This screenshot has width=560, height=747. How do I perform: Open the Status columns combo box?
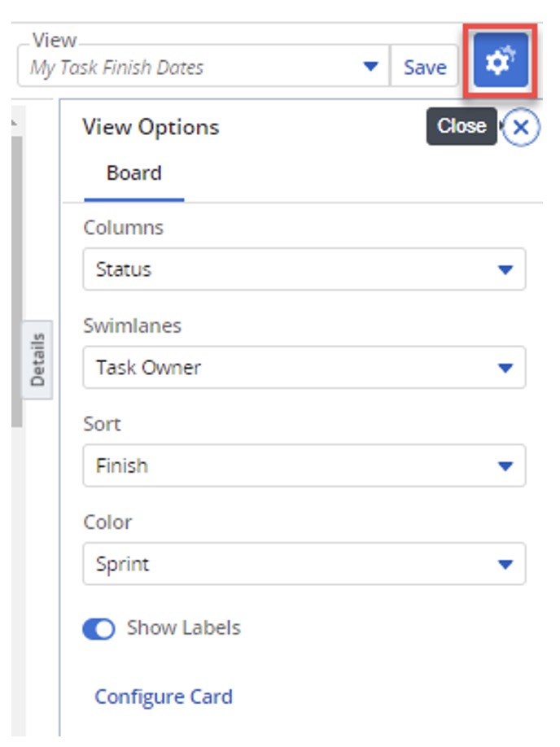(304, 269)
